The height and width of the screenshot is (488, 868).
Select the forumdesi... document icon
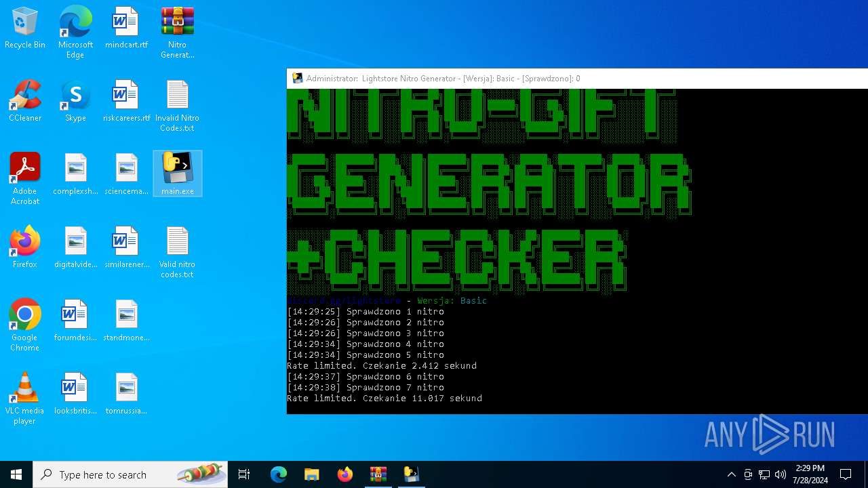(75, 321)
